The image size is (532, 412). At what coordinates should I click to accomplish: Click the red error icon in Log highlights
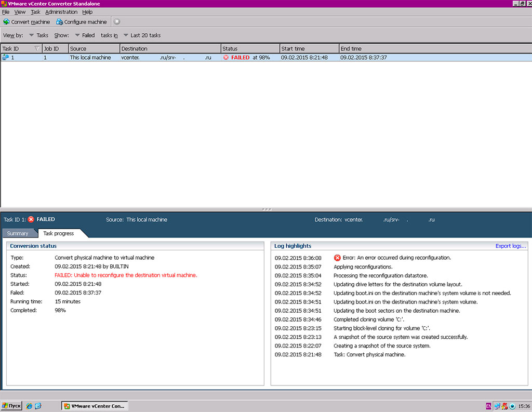point(337,258)
